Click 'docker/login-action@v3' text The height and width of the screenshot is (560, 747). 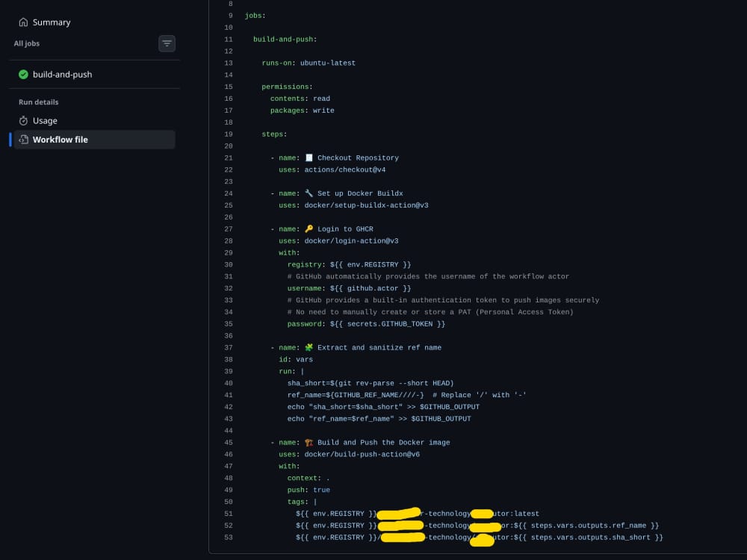pyautogui.click(x=351, y=241)
